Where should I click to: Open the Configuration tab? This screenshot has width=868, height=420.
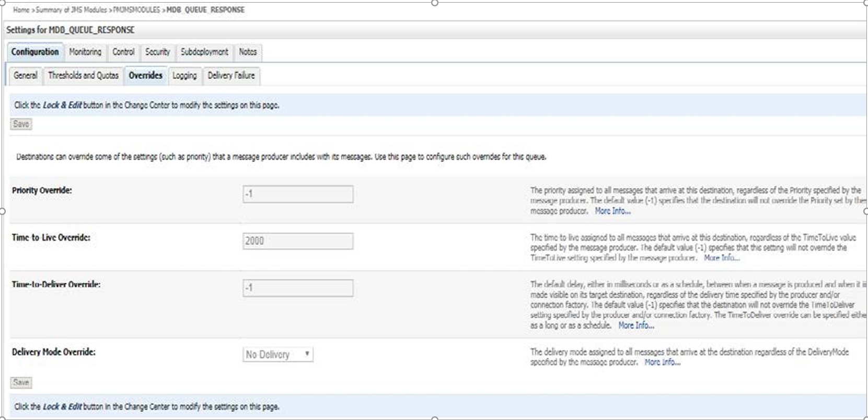pos(35,52)
